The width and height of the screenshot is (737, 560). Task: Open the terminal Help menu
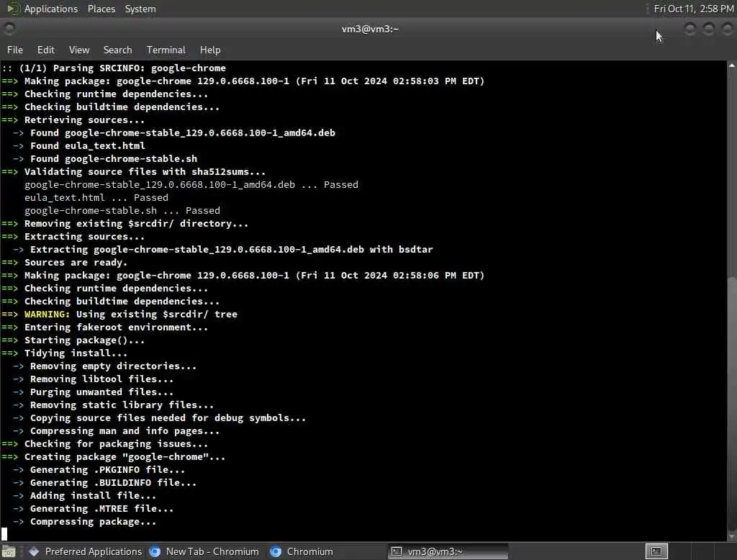coord(210,50)
